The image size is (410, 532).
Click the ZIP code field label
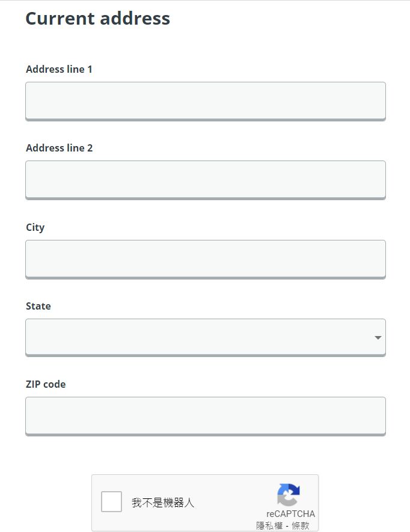[x=46, y=384]
